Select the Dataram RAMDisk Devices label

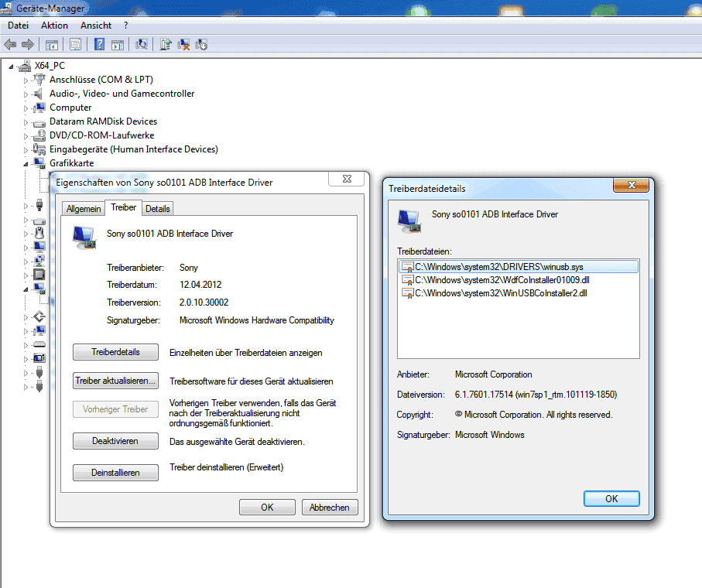[x=104, y=121]
